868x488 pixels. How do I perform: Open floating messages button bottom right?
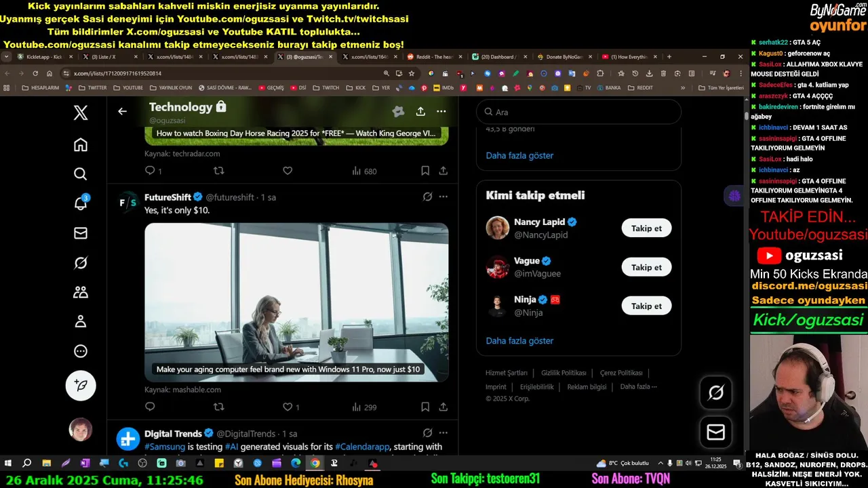click(715, 432)
